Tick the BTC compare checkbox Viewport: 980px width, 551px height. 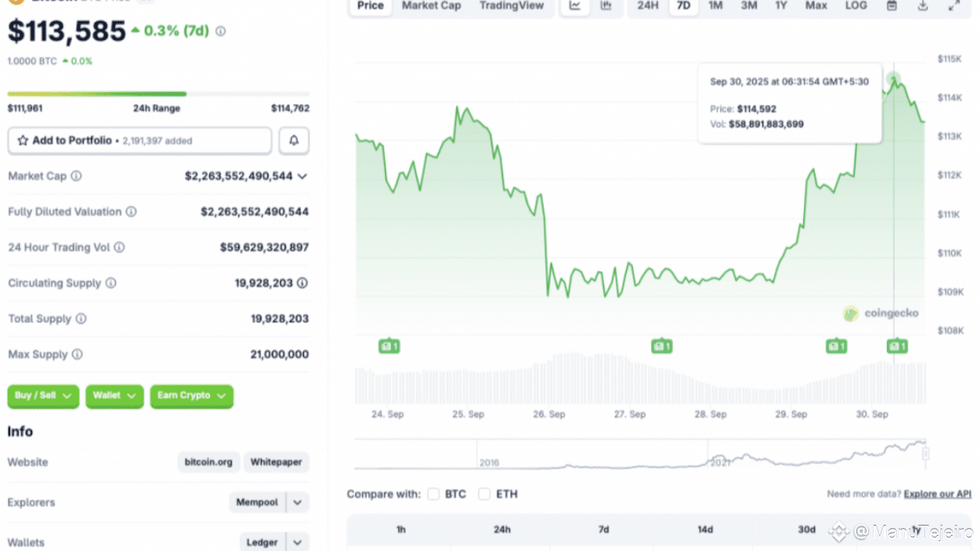433,494
